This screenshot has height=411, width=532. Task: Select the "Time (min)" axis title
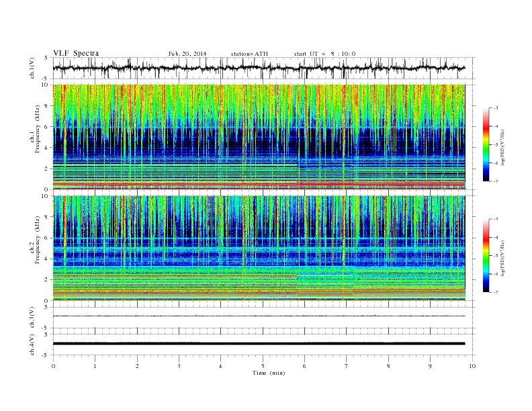pos(269,373)
